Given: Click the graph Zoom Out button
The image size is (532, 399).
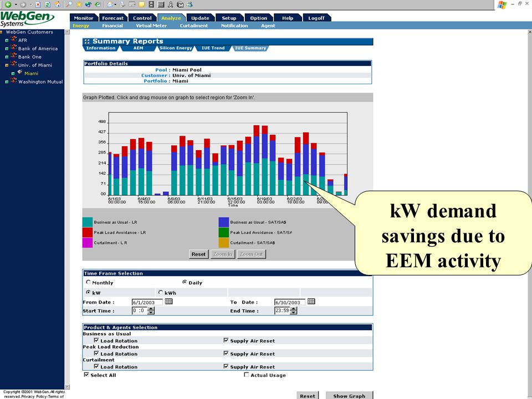Looking at the screenshot, I should tap(251, 254).
